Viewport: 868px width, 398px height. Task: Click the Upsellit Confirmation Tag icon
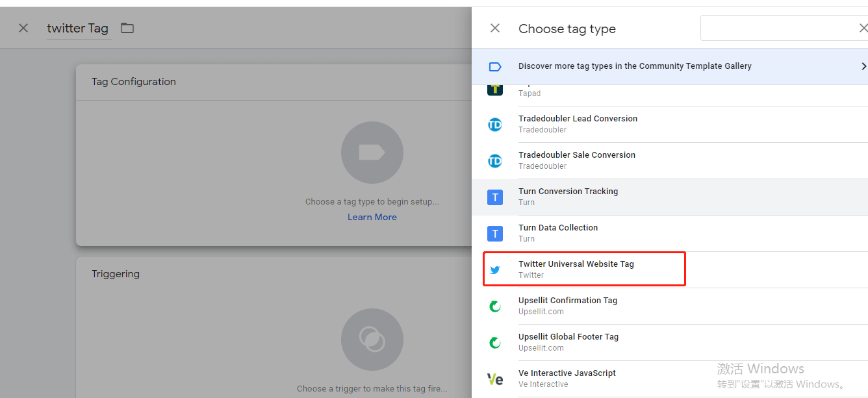[495, 306]
